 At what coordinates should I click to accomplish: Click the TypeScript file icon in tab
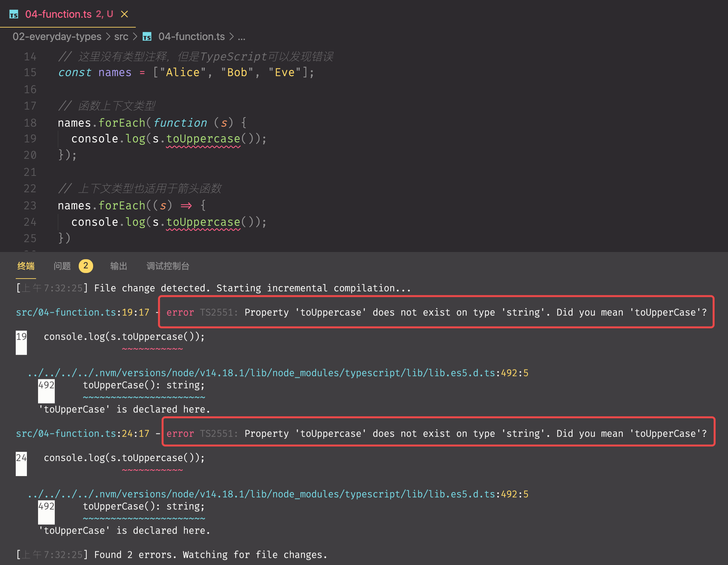(14, 14)
